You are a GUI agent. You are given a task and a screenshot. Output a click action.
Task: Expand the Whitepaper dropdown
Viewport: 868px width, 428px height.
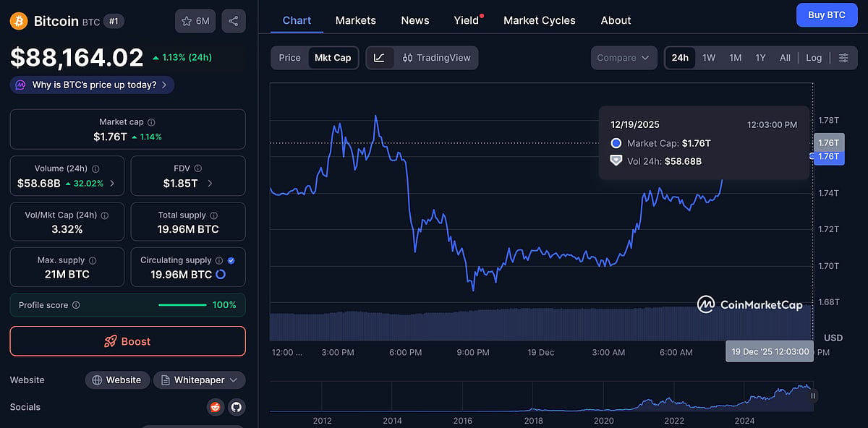click(x=200, y=380)
